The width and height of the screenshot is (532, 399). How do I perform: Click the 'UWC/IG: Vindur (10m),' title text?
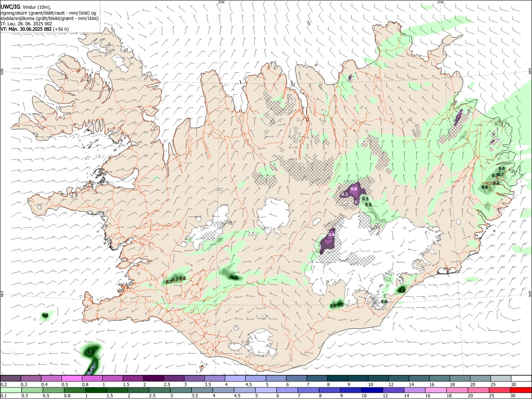26,7
